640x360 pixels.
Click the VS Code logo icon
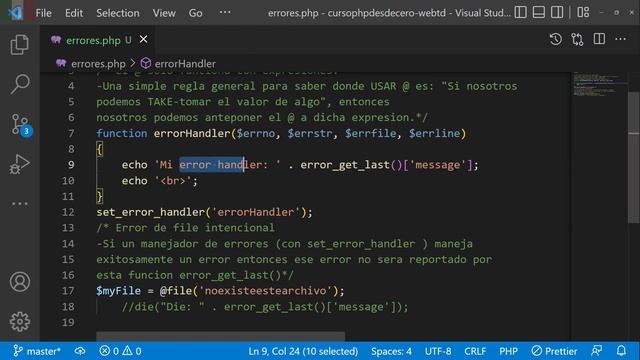point(15,13)
